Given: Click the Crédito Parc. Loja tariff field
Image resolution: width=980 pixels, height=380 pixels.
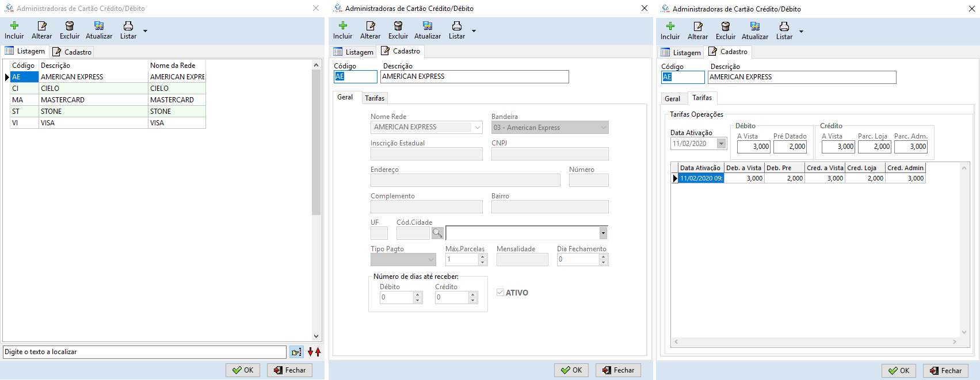Looking at the screenshot, I should [875, 147].
